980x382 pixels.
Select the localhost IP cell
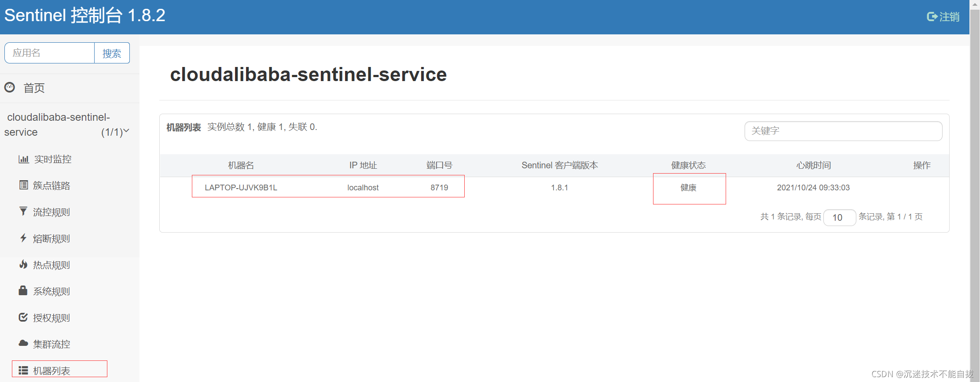click(x=363, y=188)
